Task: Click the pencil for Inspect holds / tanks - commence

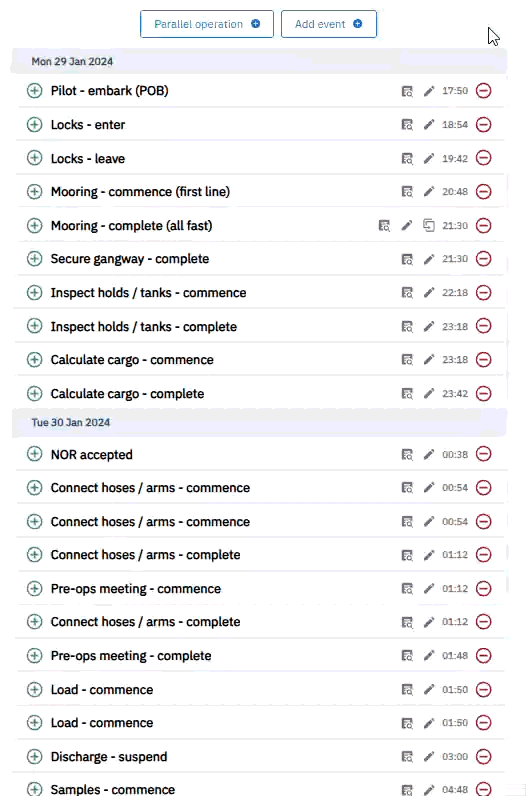Action: pyautogui.click(x=429, y=292)
